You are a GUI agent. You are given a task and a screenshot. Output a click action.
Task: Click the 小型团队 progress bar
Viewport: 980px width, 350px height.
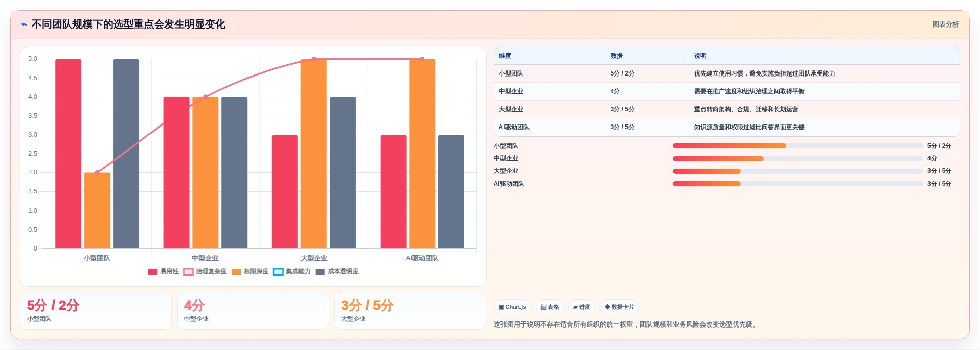pos(798,146)
